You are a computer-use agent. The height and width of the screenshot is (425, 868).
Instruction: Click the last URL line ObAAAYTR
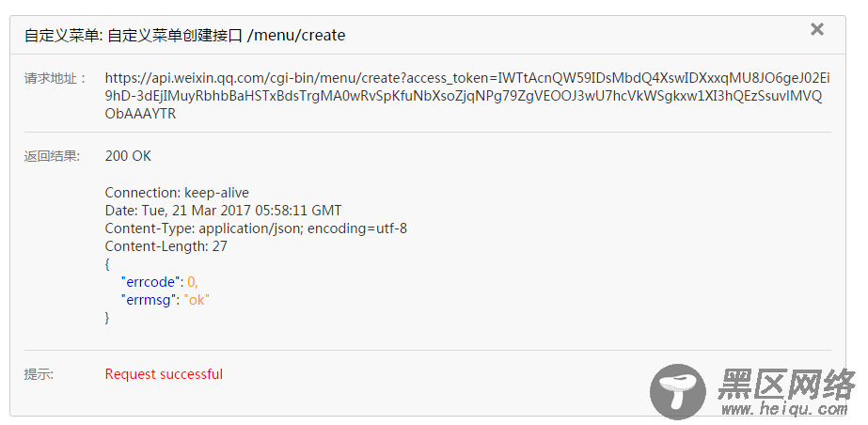click(x=141, y=114)
